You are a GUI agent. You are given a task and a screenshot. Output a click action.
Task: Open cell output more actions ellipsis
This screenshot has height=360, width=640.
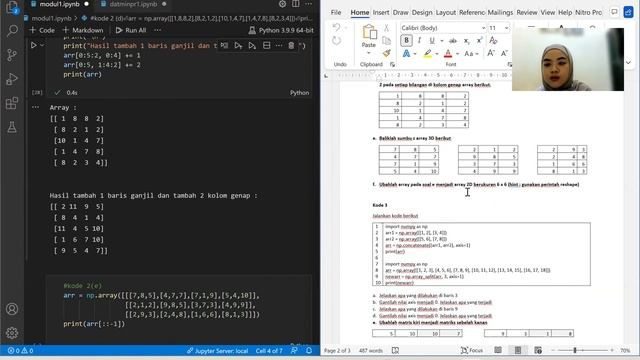pyautogui.click(x=36, y=107)
